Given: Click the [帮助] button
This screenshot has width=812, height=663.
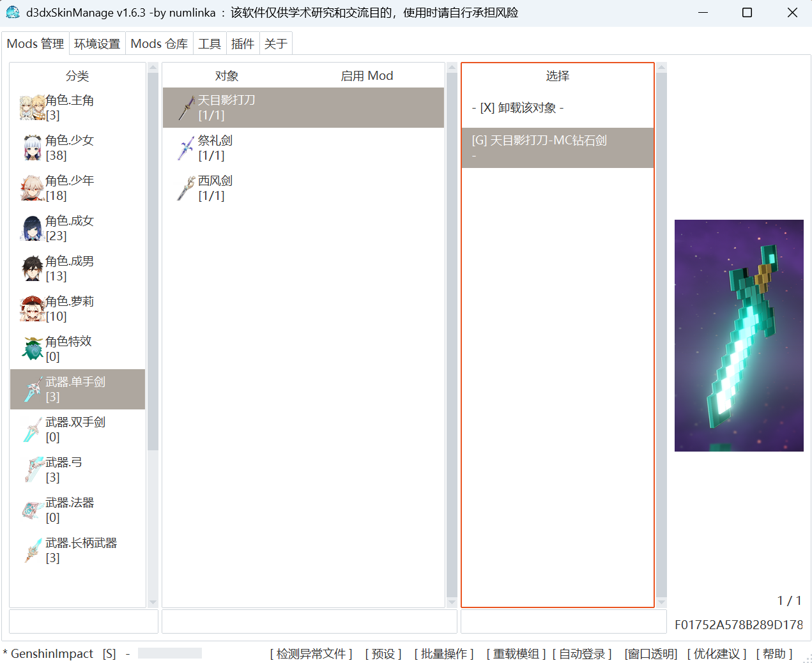Looking at the screenshot, I should [774, 653].
